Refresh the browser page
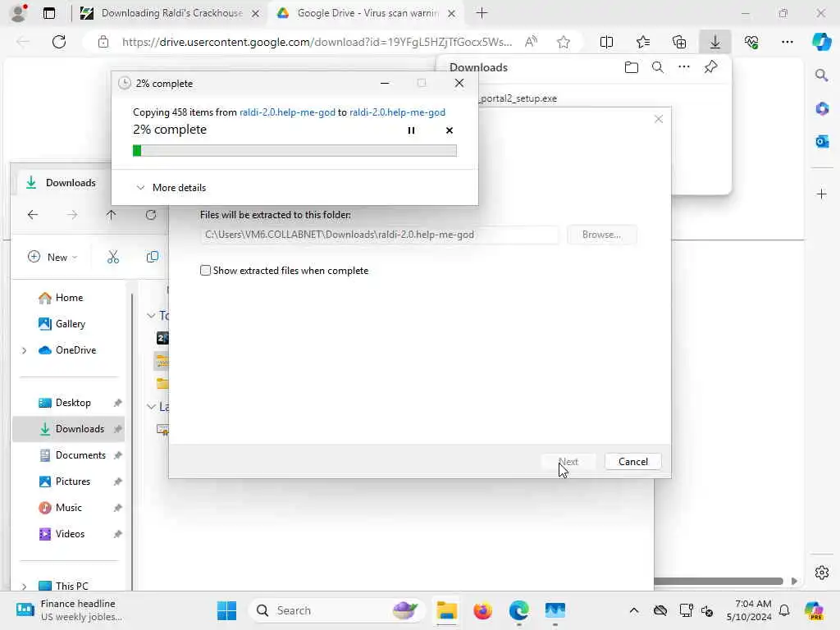The image size is (840, 630). pos(59,42)
